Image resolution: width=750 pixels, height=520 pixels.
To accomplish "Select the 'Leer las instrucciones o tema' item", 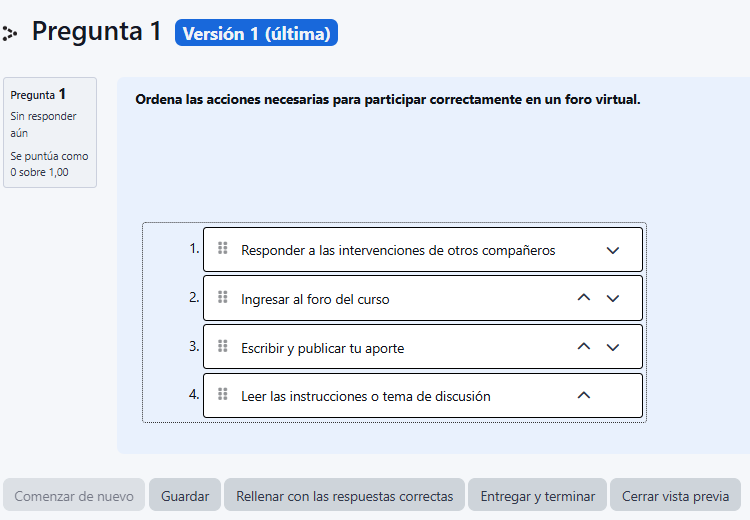I will click(x=366, y=396).
